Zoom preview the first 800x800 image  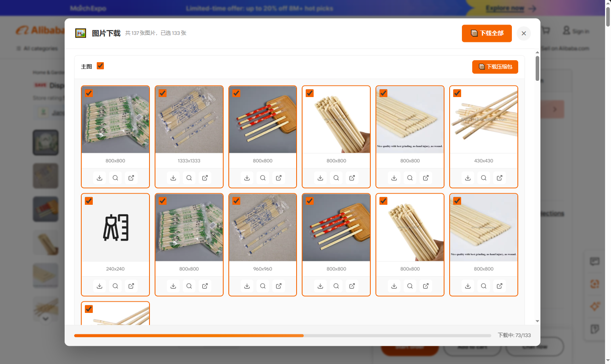coord(115,178)
